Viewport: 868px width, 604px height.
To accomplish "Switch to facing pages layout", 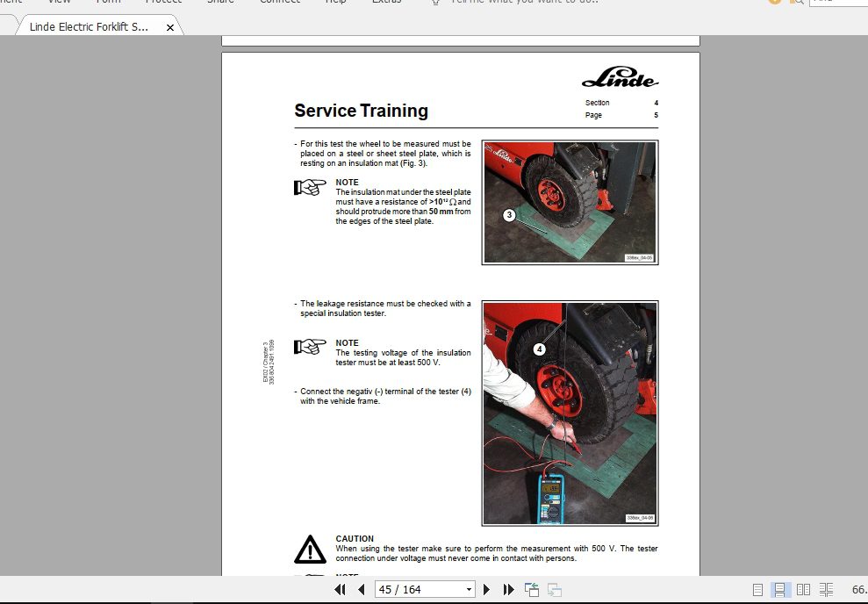I will pos(804,589).
